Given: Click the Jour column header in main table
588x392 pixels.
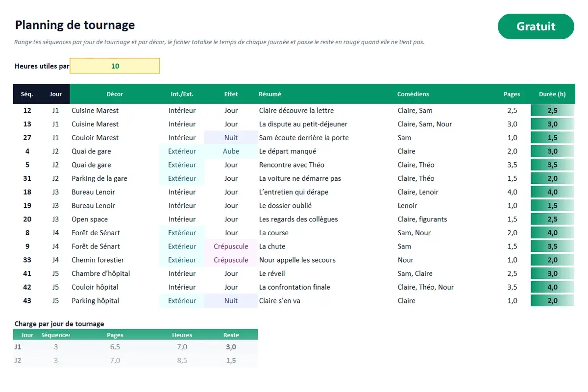Looking at the screenshot, I should (56, 94).
